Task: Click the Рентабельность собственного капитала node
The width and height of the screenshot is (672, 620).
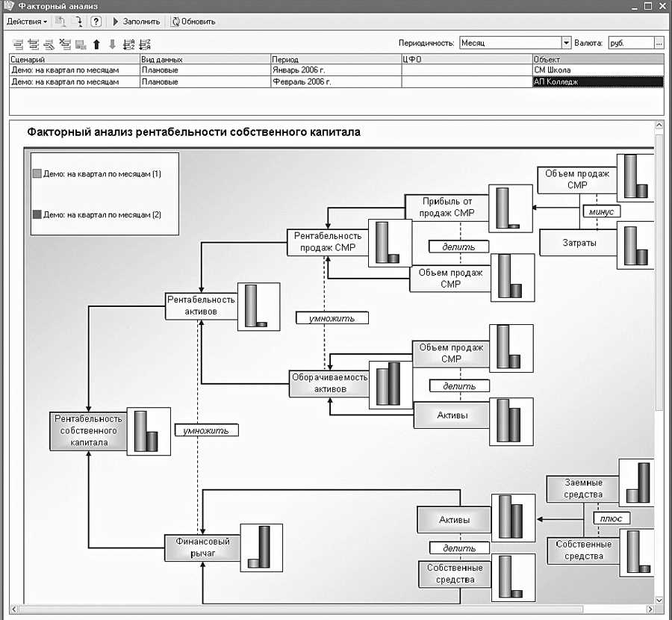Action: tap(86, 430)
